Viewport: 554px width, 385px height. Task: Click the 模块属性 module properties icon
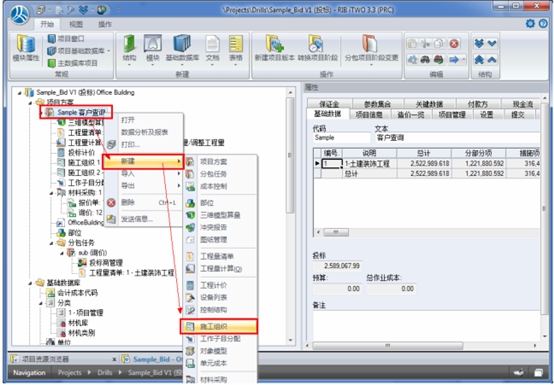(25, 49)
